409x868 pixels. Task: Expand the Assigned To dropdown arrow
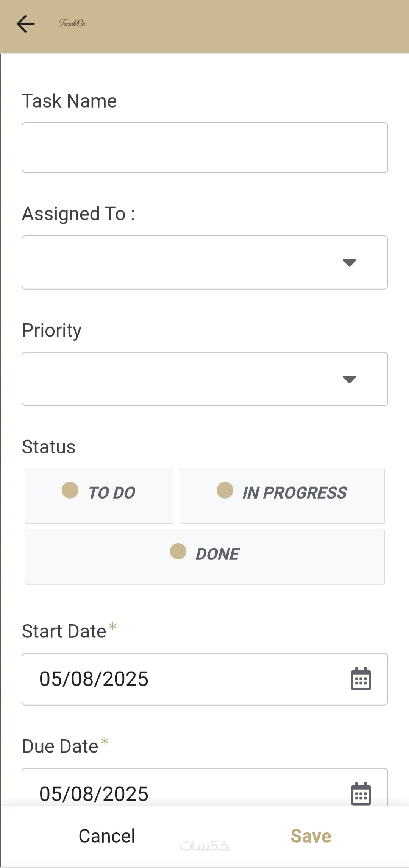pyautogui.click(x=349, y=263)
